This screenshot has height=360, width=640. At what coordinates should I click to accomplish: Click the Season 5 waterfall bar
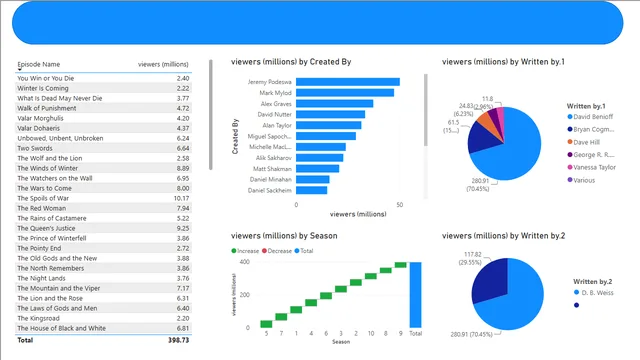pyautogui.click(x=266, y=324)
